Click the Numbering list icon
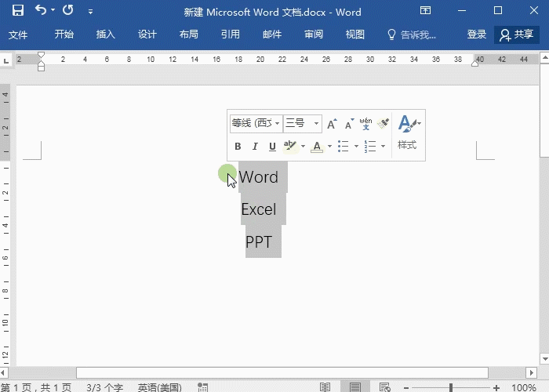The height and width of the screenshot is (392, 549). coord(370,147)
